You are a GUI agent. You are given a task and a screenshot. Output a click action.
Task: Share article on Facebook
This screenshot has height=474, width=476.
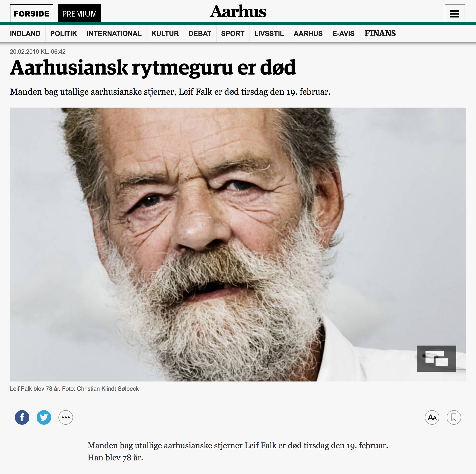[x=22, y=417]
